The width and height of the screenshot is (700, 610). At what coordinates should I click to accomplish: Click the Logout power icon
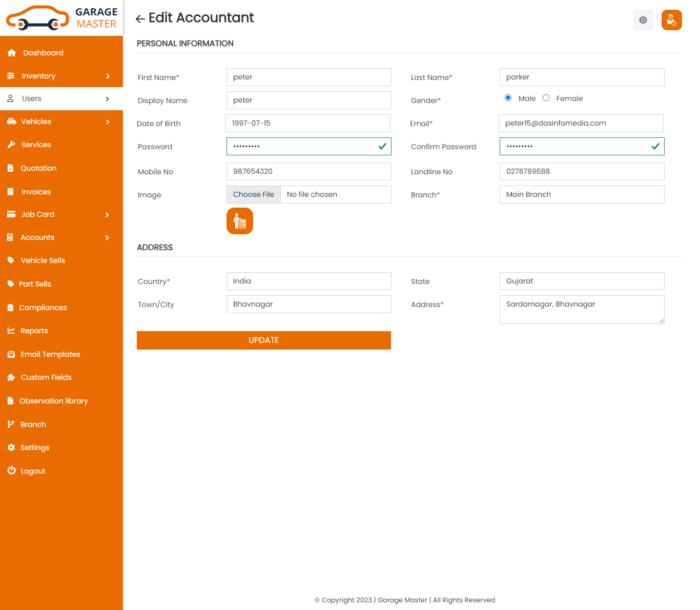pyautogui.click(x=11, y=471)
